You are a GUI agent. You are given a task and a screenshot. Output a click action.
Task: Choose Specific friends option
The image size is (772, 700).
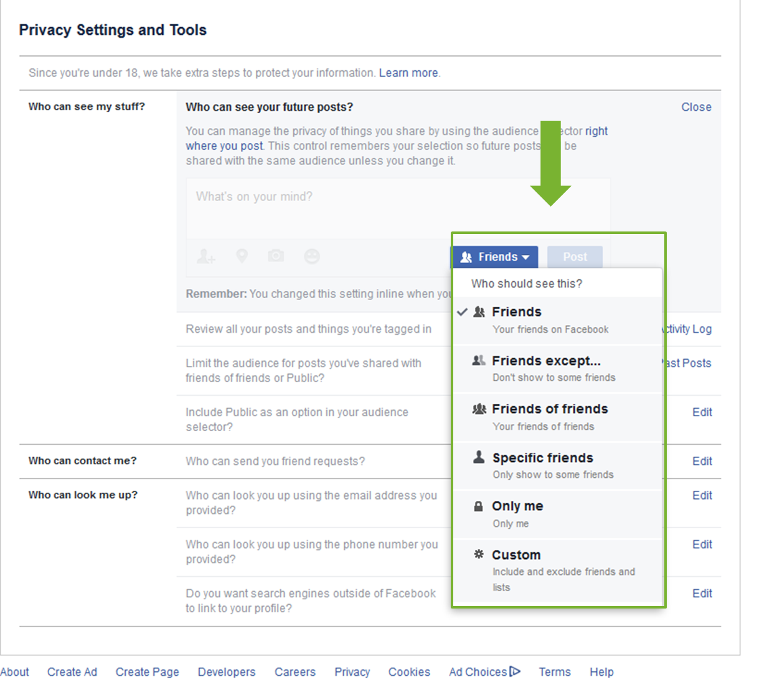tap(557, 465)
